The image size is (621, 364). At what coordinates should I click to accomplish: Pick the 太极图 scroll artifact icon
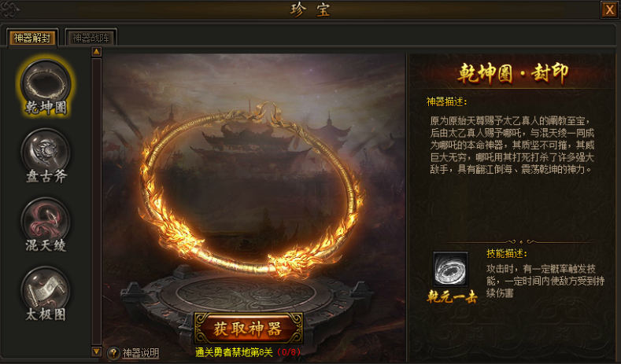click(46, 290)
